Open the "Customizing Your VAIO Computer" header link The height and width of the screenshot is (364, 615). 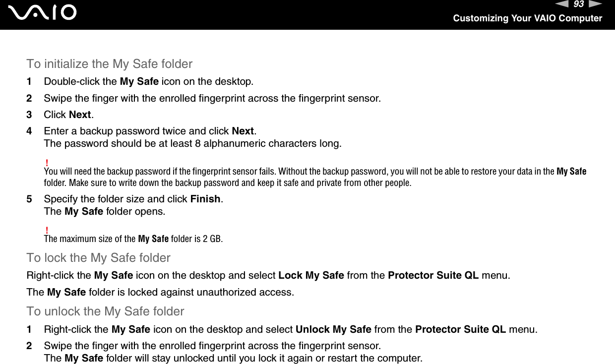[527, 18]
